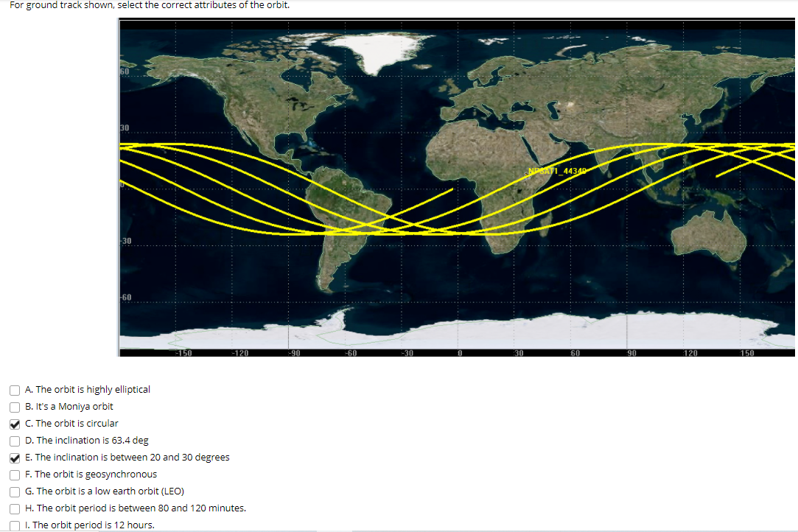Uncheck option C: The orbit is circular

click(15, 424)
